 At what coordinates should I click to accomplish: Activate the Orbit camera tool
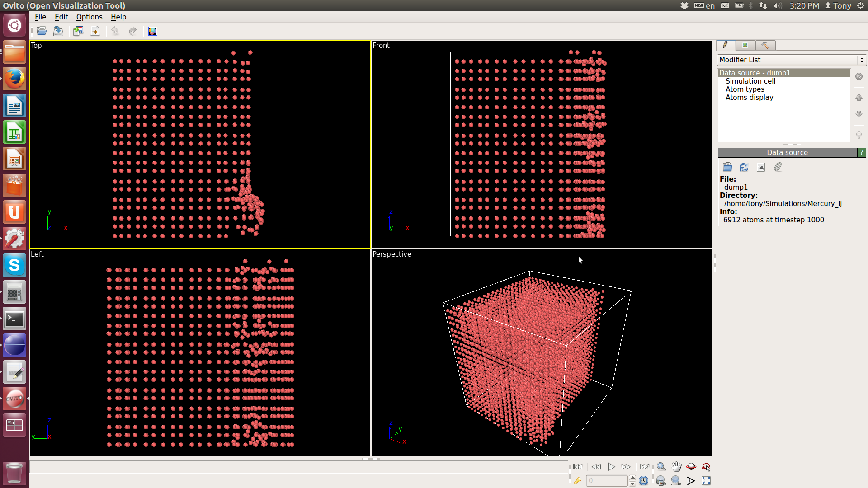coord(691,467)
